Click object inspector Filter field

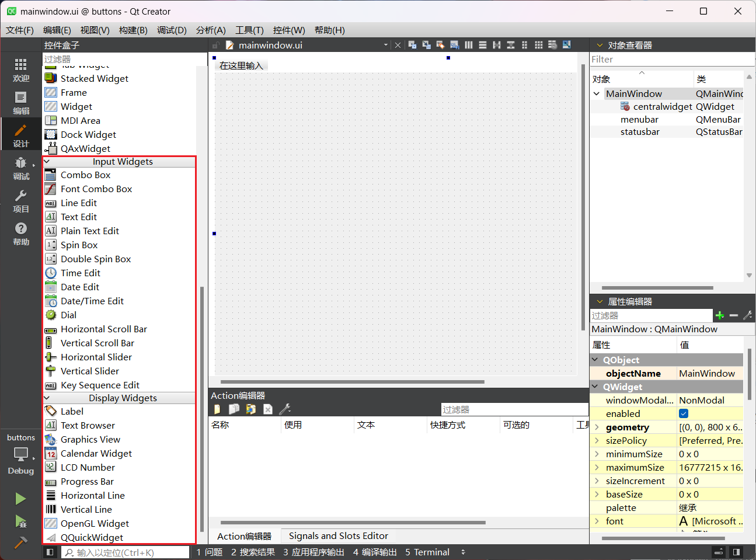point(671,60)
